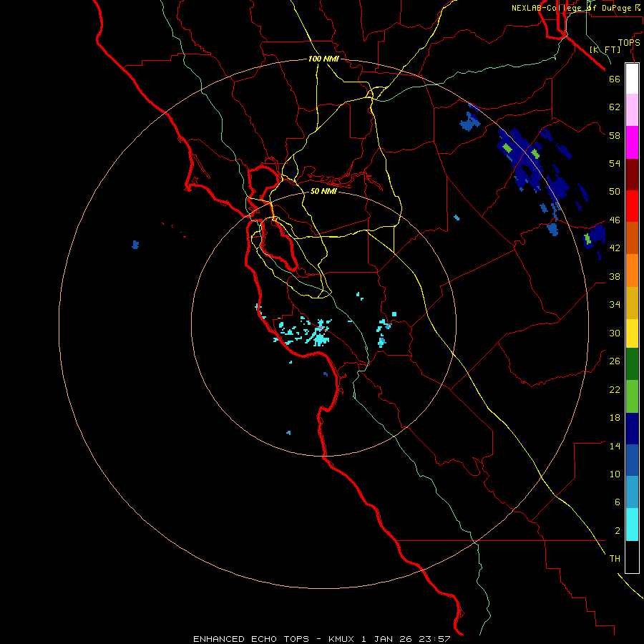Click the legend value 14

[615, 446]
